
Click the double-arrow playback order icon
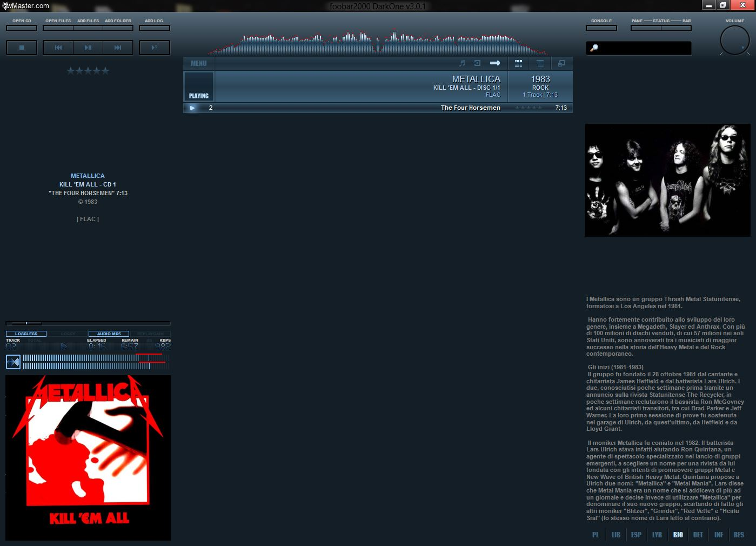(495, 63)
